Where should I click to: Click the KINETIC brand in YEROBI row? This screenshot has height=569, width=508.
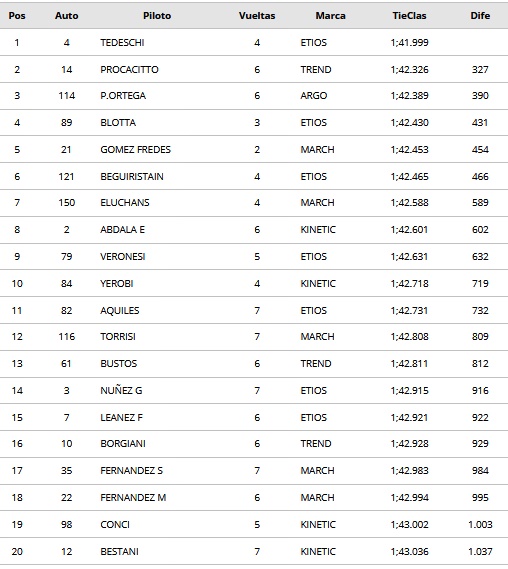(318, 283)
